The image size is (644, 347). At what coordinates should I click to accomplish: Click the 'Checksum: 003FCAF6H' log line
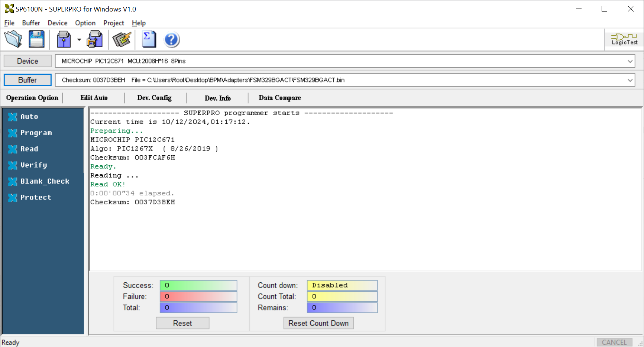pos(133,158)
